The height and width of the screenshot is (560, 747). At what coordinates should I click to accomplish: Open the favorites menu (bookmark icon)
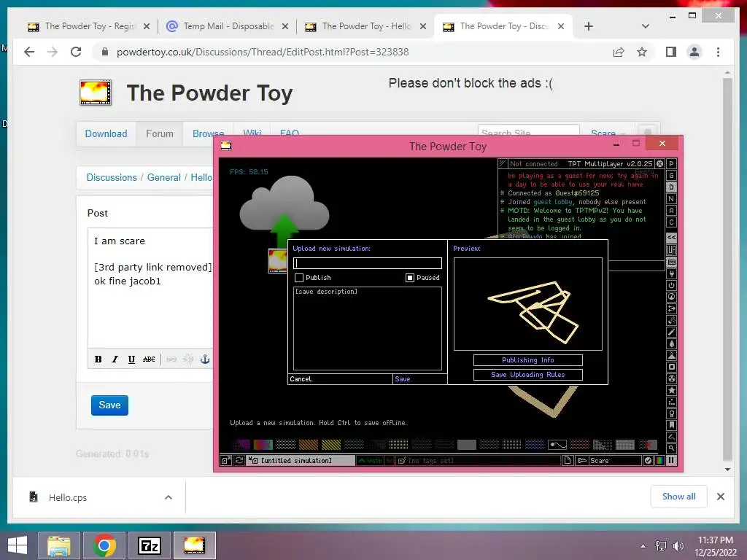coord(671,425)
